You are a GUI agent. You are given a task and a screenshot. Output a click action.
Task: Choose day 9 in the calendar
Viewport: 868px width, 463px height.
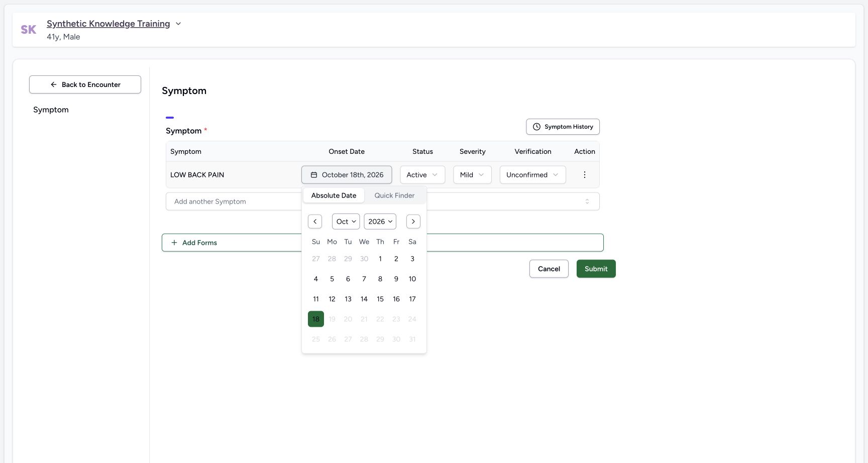(x=396, y=279)
